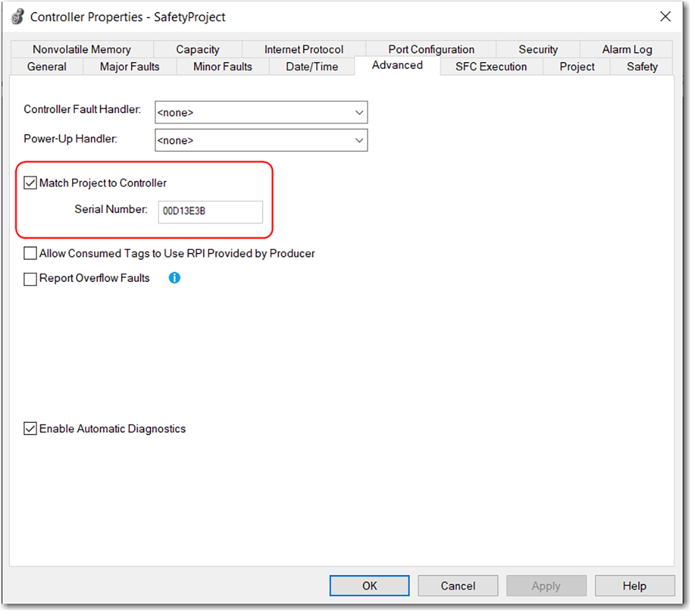
Task: Click Cancel to discard changes
Action: click(x=457, y=586)
